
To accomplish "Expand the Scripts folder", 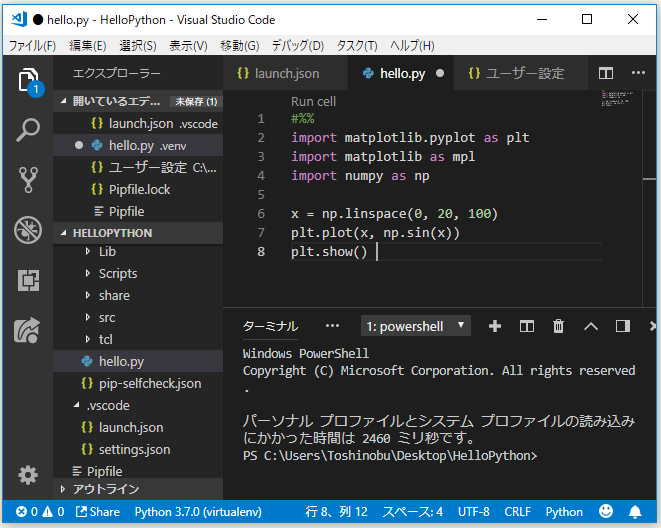I will [x=88, y=273].
